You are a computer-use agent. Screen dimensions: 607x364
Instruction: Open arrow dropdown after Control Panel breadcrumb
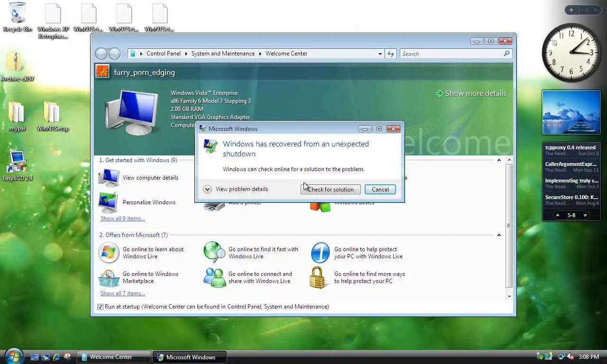pos(186,54)
